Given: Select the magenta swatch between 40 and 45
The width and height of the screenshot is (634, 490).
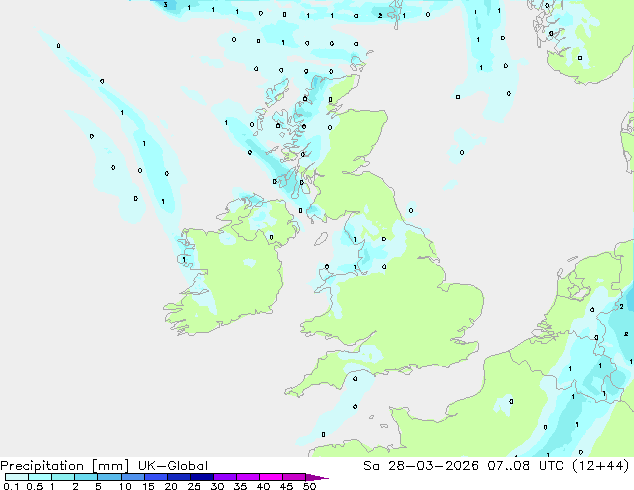Looking at the screenshot, I should (271, 477).
